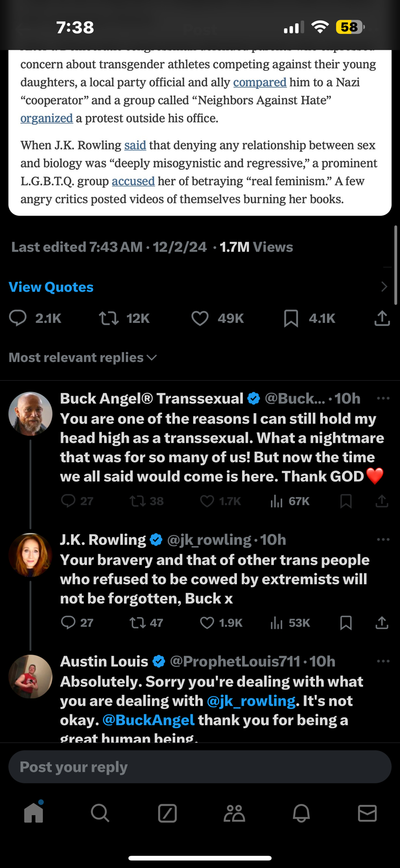This screenshot has width=400, height=868.
Task: Tap the "accused" hyperlink in article
Action: coord(133,181)
